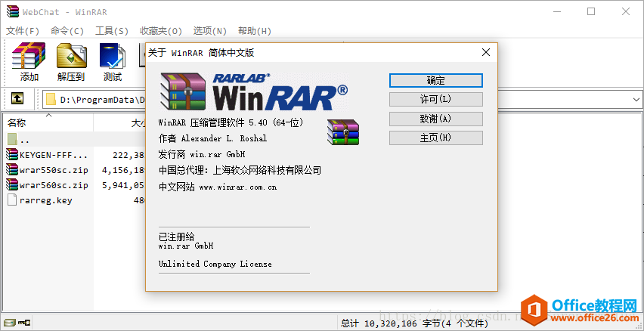Image resolution: width=644 pixels, height=331 pixels.
Task: Open the File (文件) menu
Action: click(23, 31)
